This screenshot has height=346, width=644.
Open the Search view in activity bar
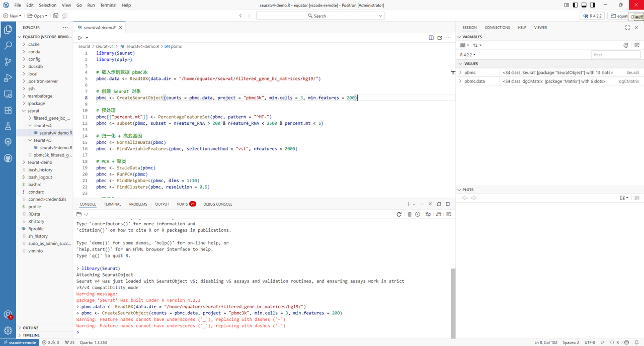point(8,46)
